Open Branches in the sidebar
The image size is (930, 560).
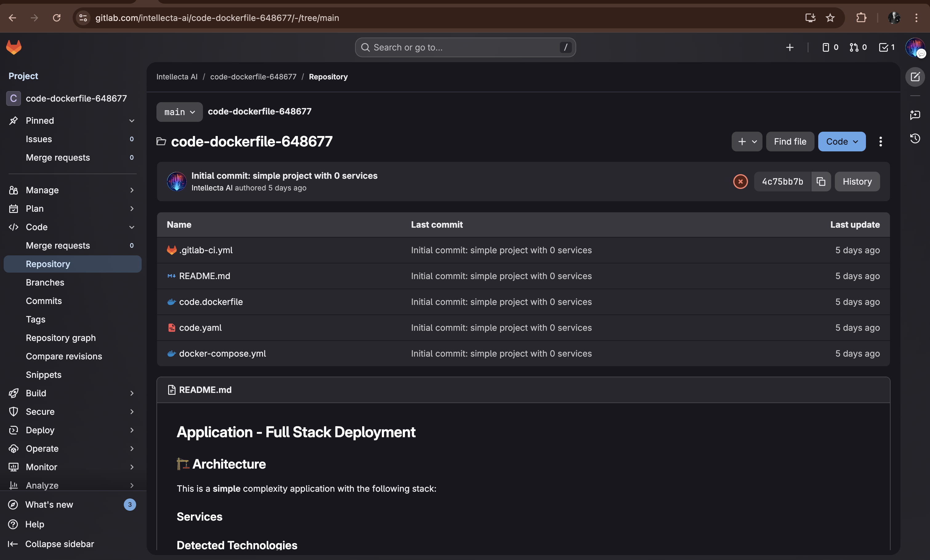click(x=72, y=282)
